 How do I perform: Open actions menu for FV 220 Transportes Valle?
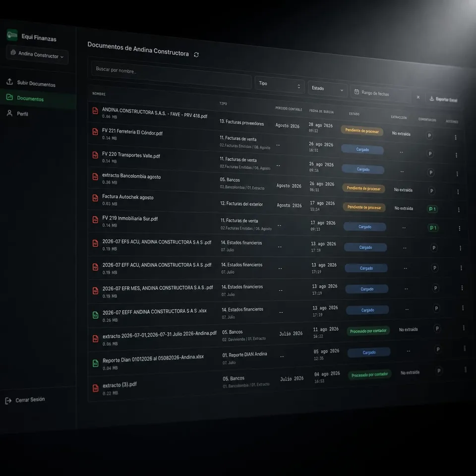[x=457, y=174]
